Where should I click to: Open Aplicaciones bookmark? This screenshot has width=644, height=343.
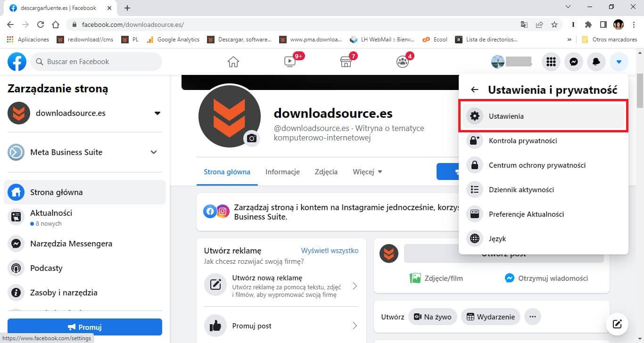tap(28, 40)
